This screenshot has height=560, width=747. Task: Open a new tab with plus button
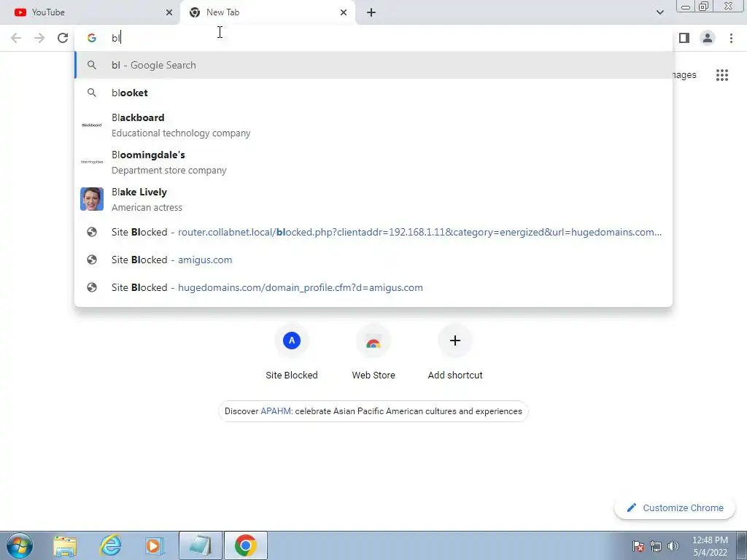371,12
